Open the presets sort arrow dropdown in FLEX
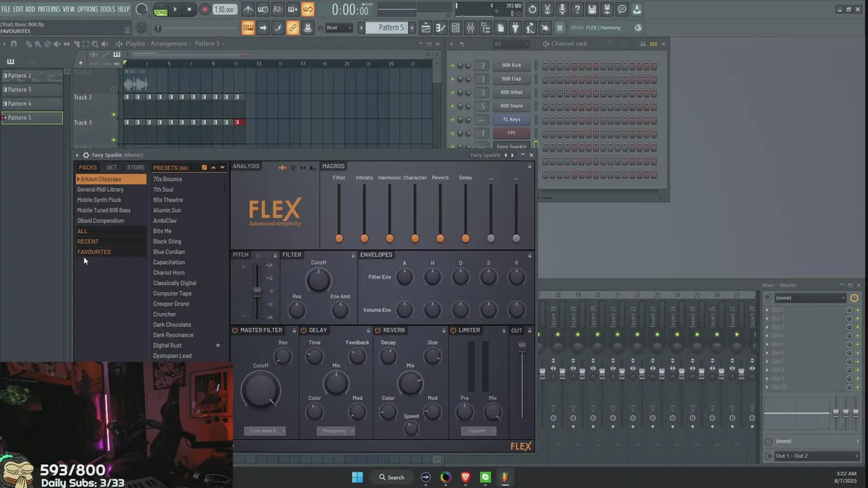The image size is (868, 488). coord(222,167)
